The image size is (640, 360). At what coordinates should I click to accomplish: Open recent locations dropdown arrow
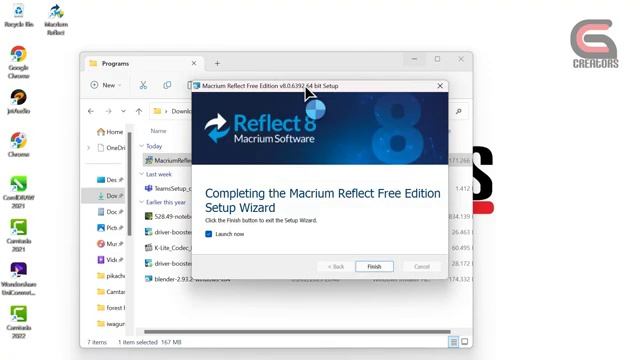point(123,111)
